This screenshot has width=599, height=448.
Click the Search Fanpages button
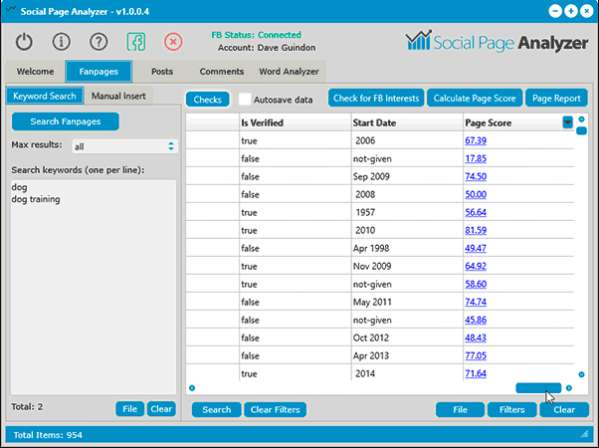(65, 121)
